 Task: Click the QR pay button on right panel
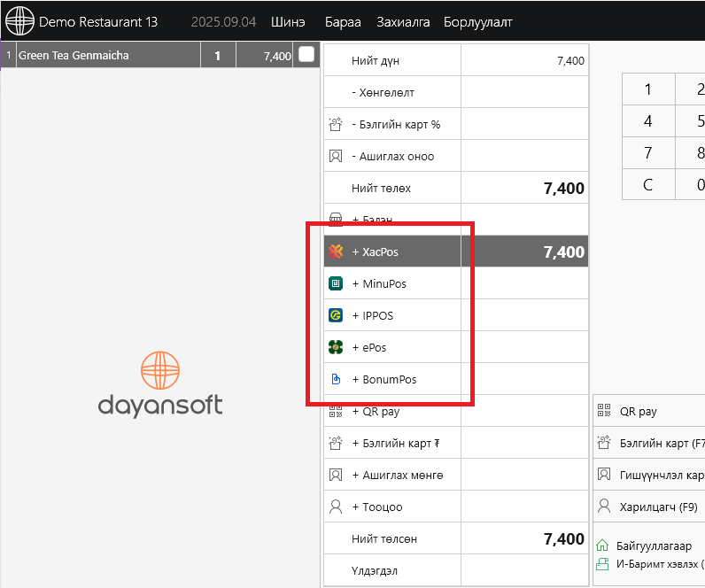click(x=649, y=410)
